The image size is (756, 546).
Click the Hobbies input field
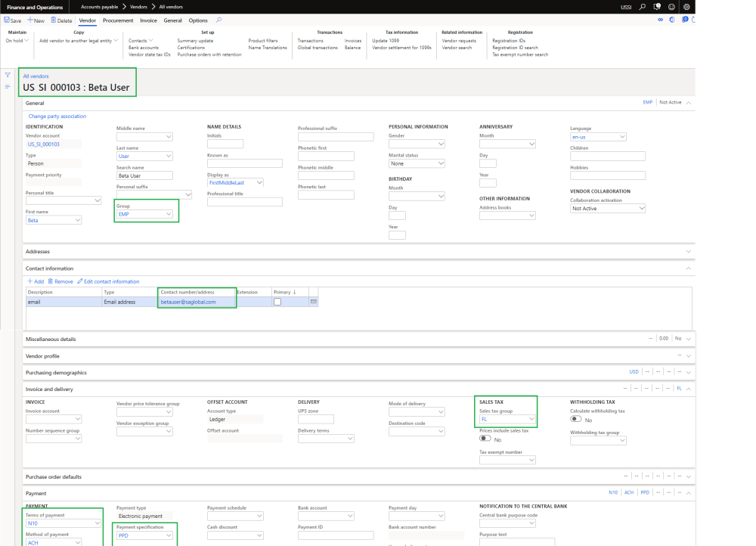608,175
